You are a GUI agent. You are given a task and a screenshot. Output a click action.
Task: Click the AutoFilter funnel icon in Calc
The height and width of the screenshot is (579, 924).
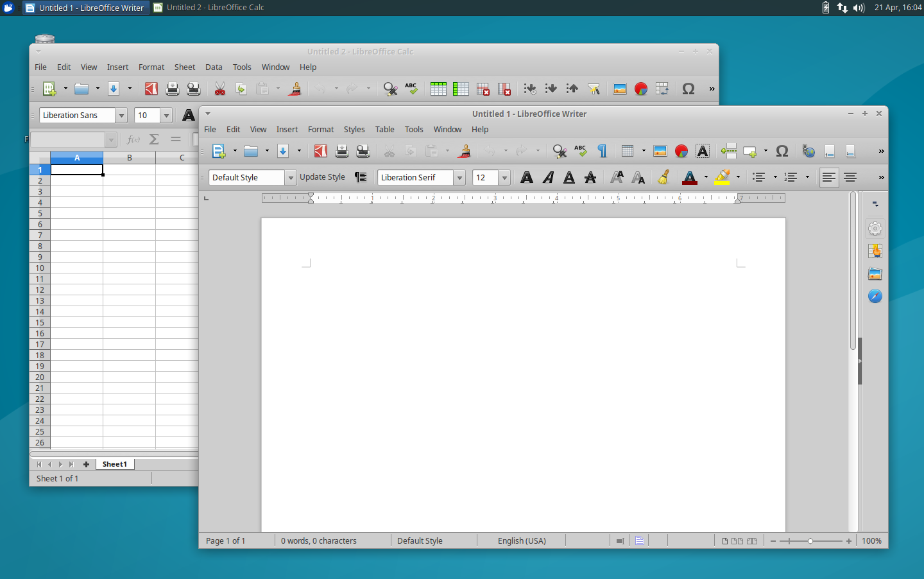point(594,89)
